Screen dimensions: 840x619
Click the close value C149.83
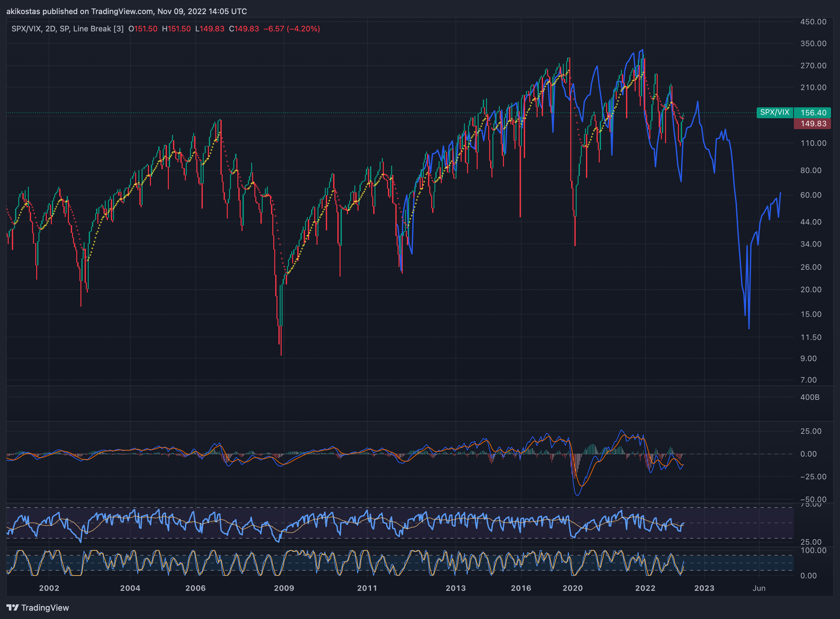(244, 29)
